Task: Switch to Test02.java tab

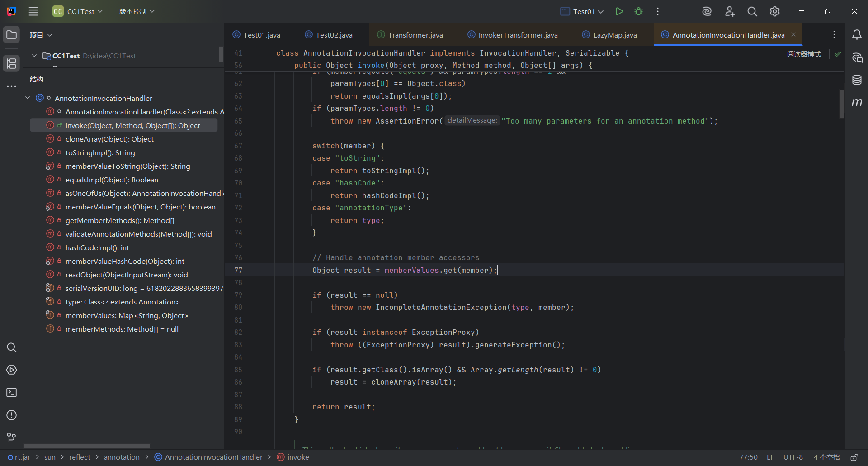Action: (x=329, y=35)
